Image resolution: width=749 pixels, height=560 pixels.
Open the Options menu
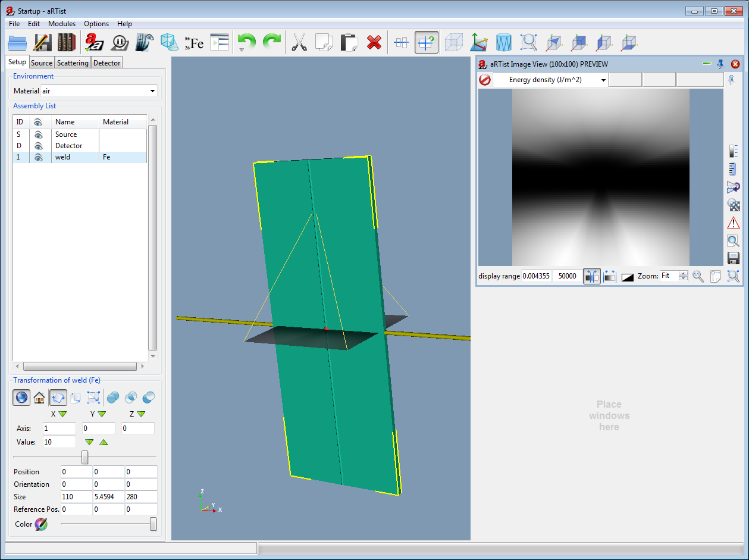96,24
